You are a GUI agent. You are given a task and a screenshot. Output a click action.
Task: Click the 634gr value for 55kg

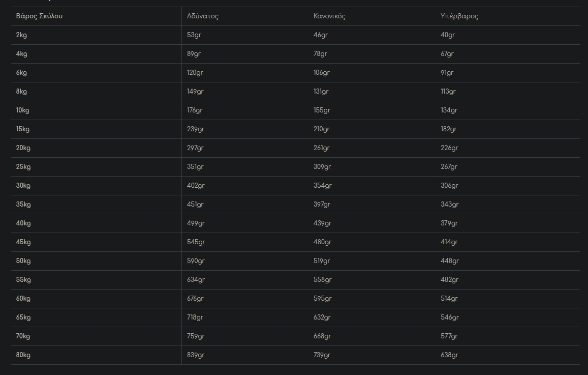[196, 280]
